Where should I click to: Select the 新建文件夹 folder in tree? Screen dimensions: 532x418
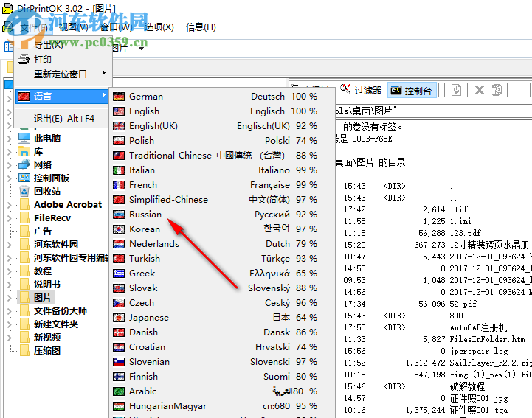pyautogui.click(x=56, y=324)
